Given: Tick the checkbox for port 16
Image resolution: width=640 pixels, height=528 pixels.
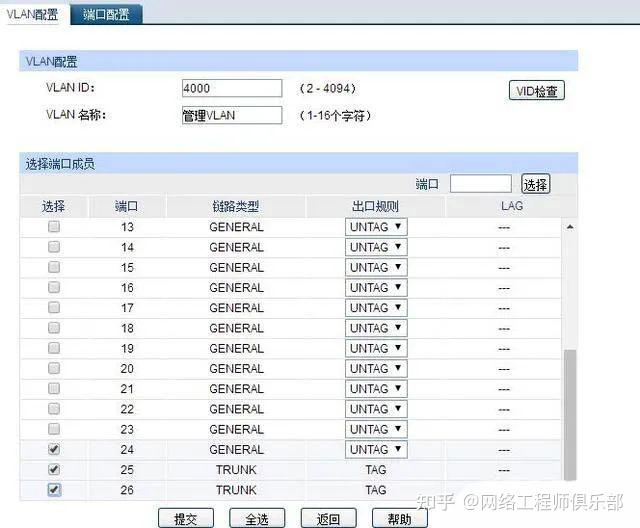Looking at the screenshot, I should 54,287.
